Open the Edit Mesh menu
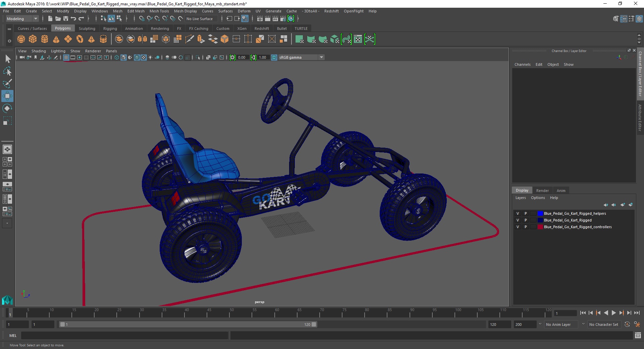 click(x=136, y=11)
